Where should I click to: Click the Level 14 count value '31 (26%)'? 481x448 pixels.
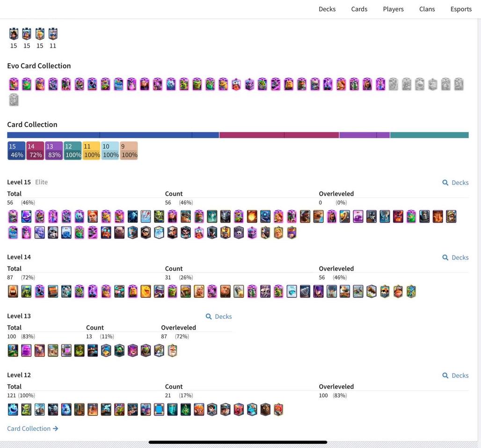click(x=179, y=278)
